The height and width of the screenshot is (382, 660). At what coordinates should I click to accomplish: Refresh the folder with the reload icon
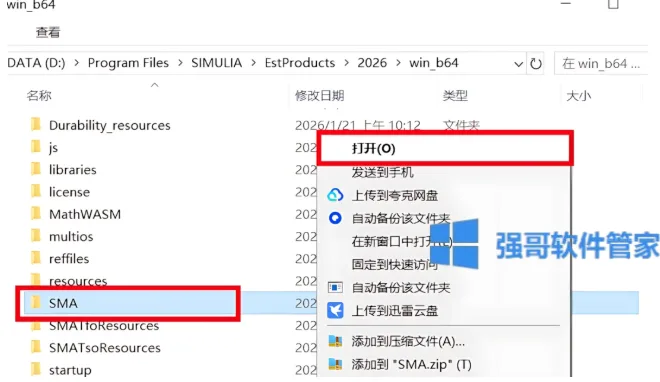click(535, 64)
